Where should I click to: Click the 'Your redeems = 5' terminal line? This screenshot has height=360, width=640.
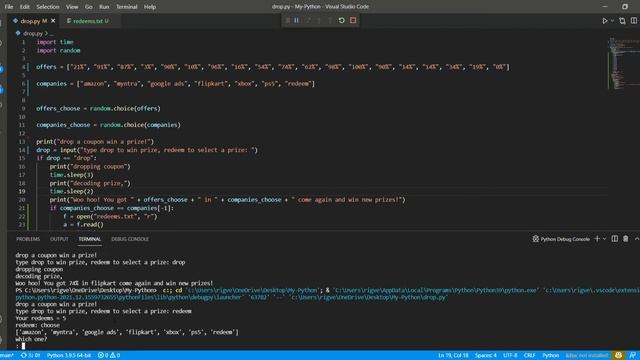tap(41, 318)
